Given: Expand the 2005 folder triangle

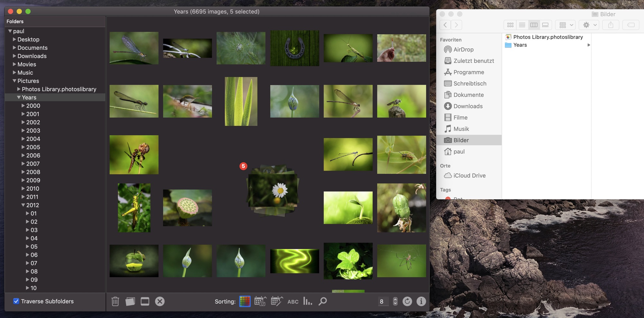Looking at the screenshot, I should 23,147.
